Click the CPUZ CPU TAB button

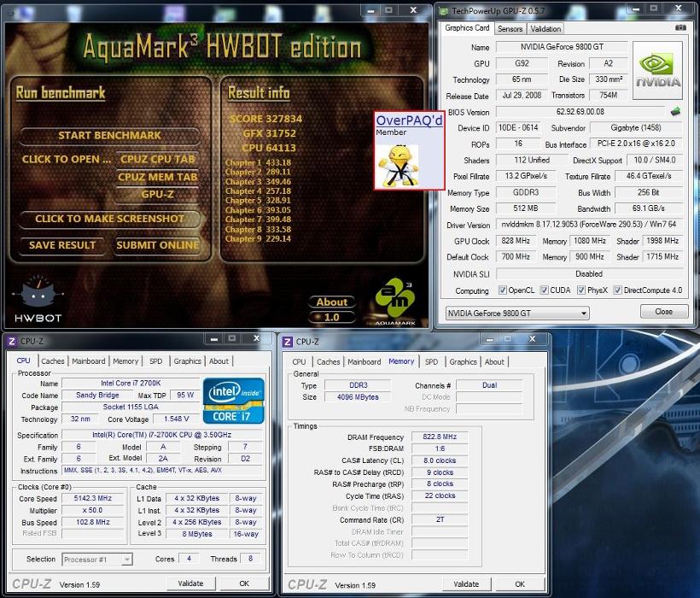point(158,160)
